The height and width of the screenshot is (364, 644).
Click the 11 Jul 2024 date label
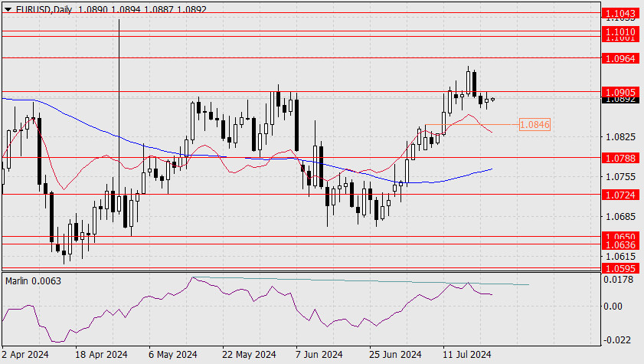tap(467, 355)
